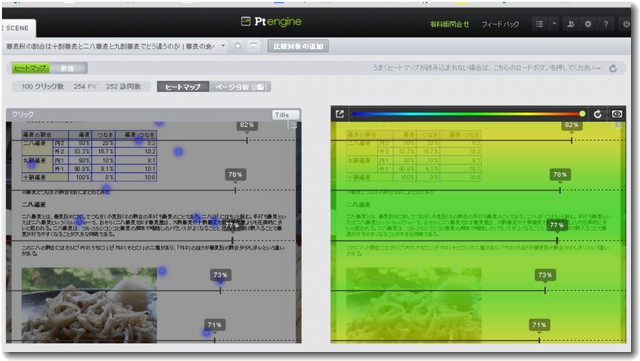Click the 78% scroll reach marker in click panel
The image size is (640, 361).
[x=235, y=174]
